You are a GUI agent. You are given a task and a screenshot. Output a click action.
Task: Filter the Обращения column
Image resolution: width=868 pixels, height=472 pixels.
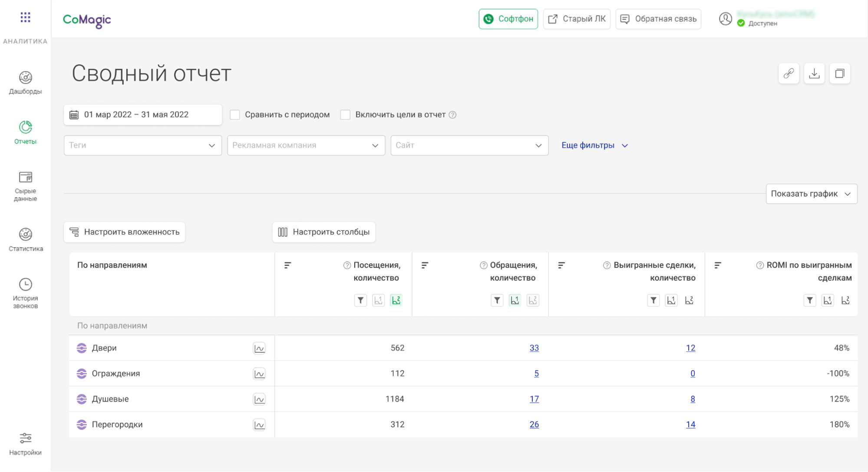point(497,300)
